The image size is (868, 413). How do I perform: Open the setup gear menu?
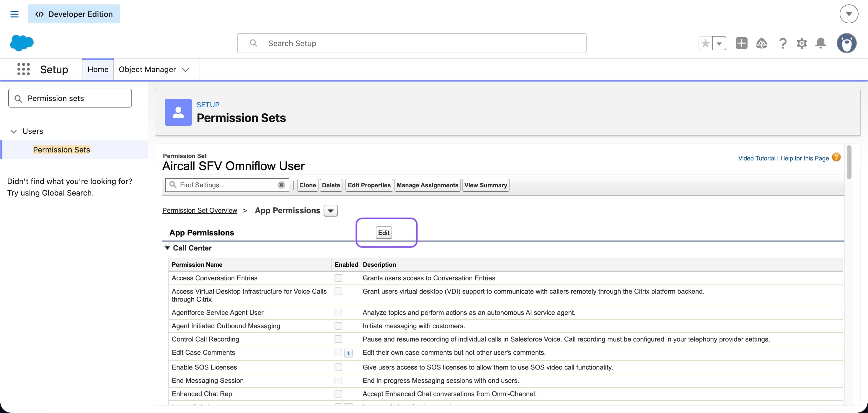(x=802, y=43)
